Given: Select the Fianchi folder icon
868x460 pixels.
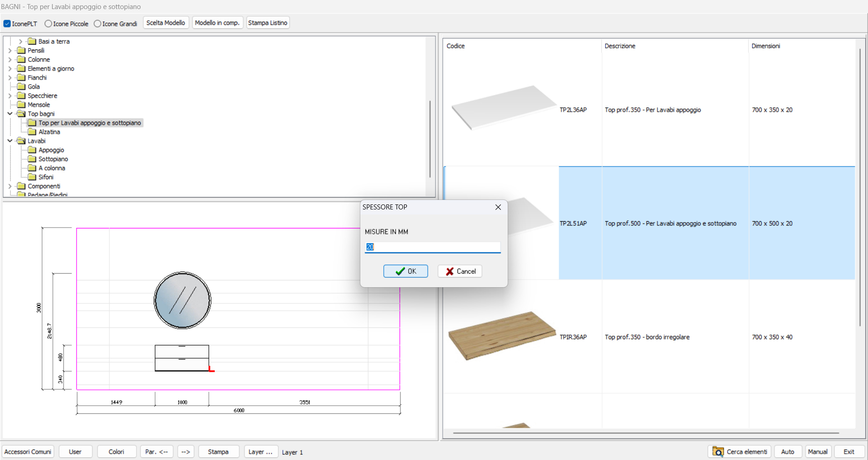Looking at the screenshot, I should (21, 77).
